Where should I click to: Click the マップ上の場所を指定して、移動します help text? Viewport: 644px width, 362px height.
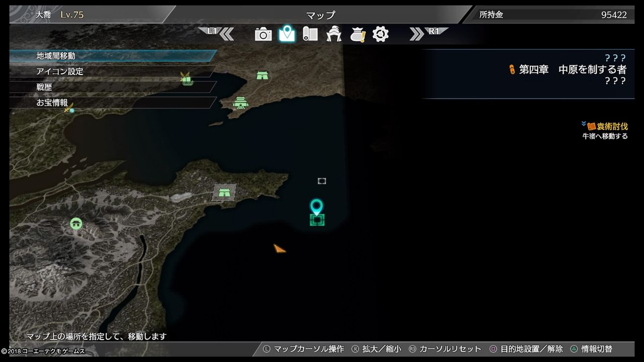click(96, 336)
